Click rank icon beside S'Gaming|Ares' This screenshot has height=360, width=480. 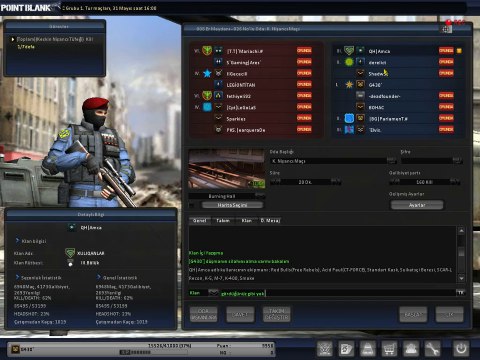pyautogui.click(x=218, y=62)
